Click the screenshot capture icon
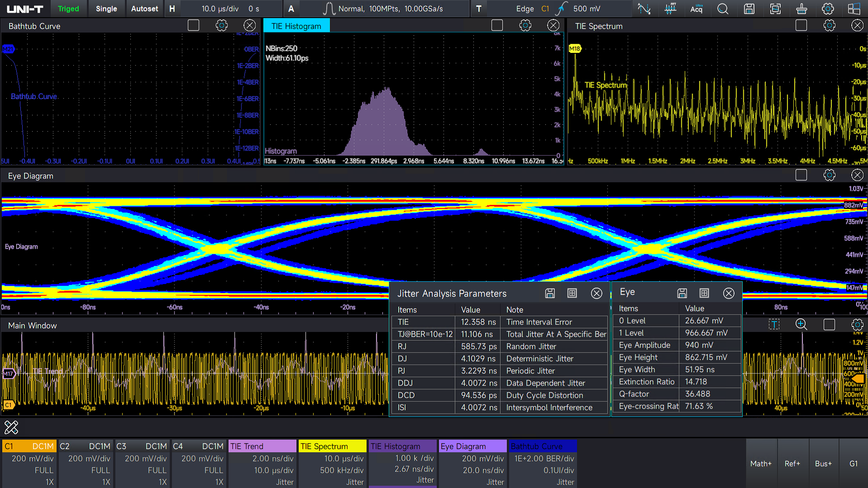Viewport: 868px width, 488px height. [x=775, y=9]
